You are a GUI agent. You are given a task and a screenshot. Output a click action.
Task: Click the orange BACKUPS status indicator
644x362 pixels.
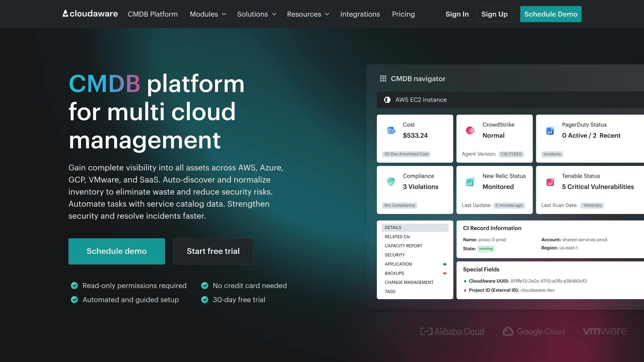(x=445, y=273)
